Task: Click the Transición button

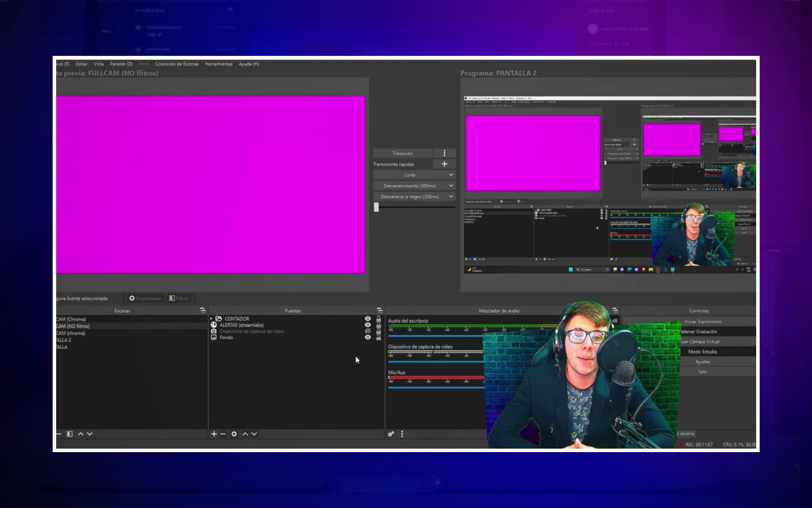Action: [403, 153]
